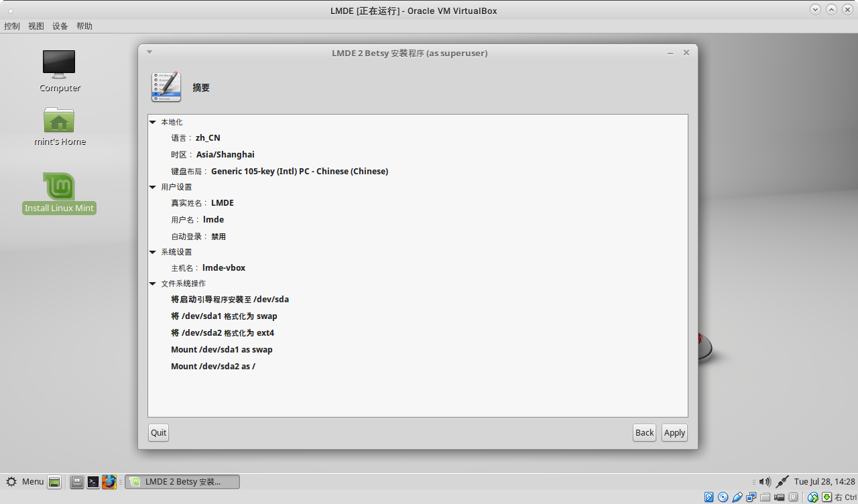Select the 将启动引导程序安装至 /dev/sda row
858x504 pixels.
click(x=418, y=300)
